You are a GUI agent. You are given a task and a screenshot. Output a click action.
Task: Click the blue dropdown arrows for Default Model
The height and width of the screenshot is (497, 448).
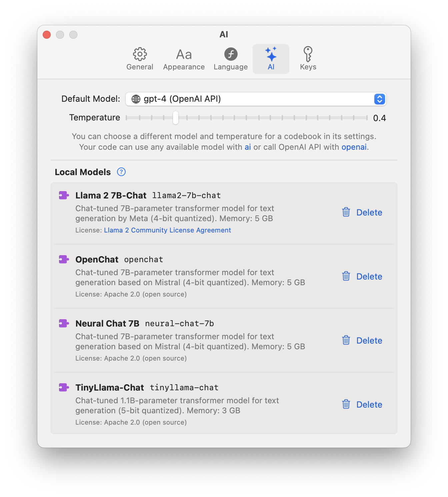pos(380,99)
